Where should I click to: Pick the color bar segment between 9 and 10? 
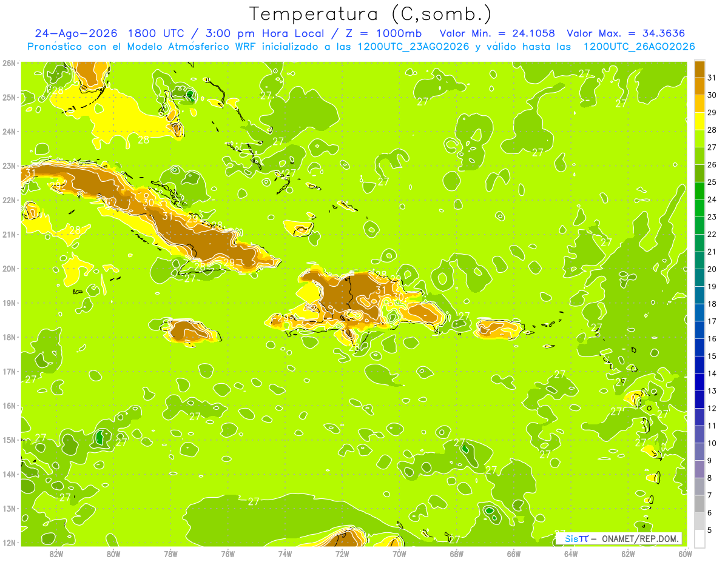coord(699,452)
